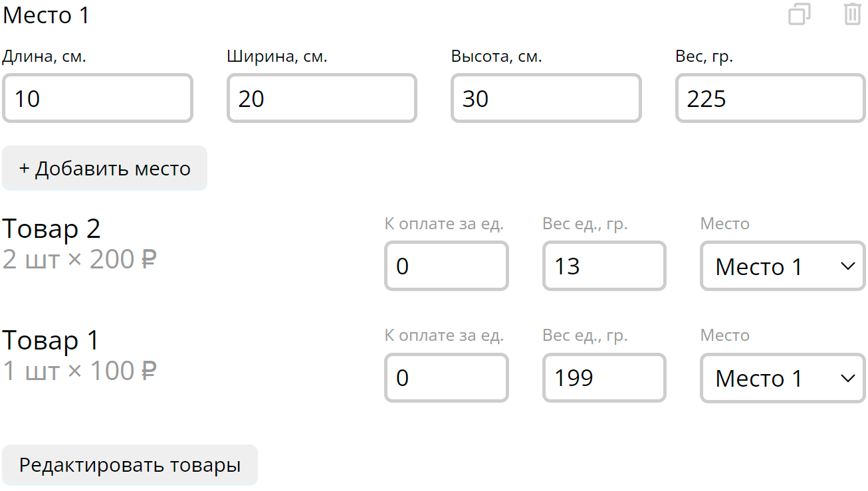Focus the Длина, см. input field

point(98,98)
